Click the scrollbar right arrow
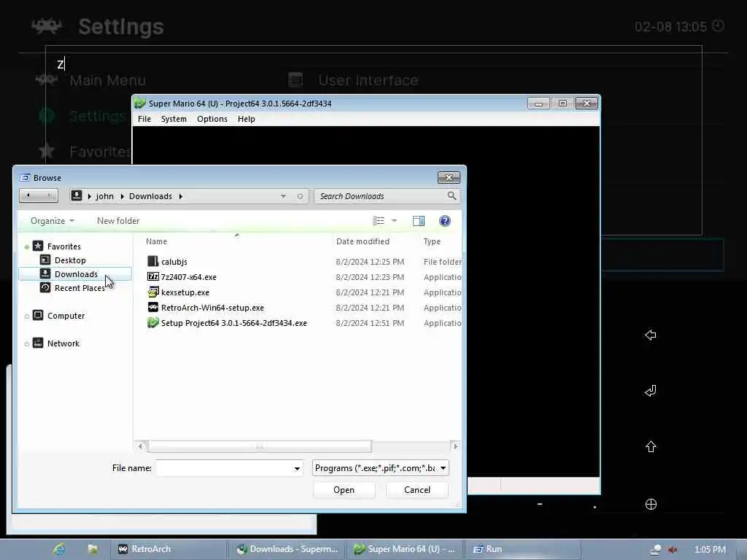Screen dimensions: 747x560 click(x=455, y=446)
